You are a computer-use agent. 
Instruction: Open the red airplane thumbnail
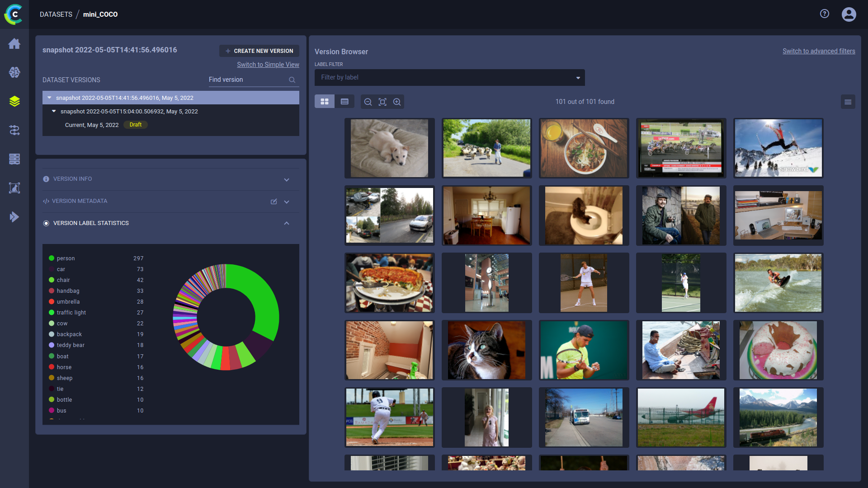pos(681,418)
